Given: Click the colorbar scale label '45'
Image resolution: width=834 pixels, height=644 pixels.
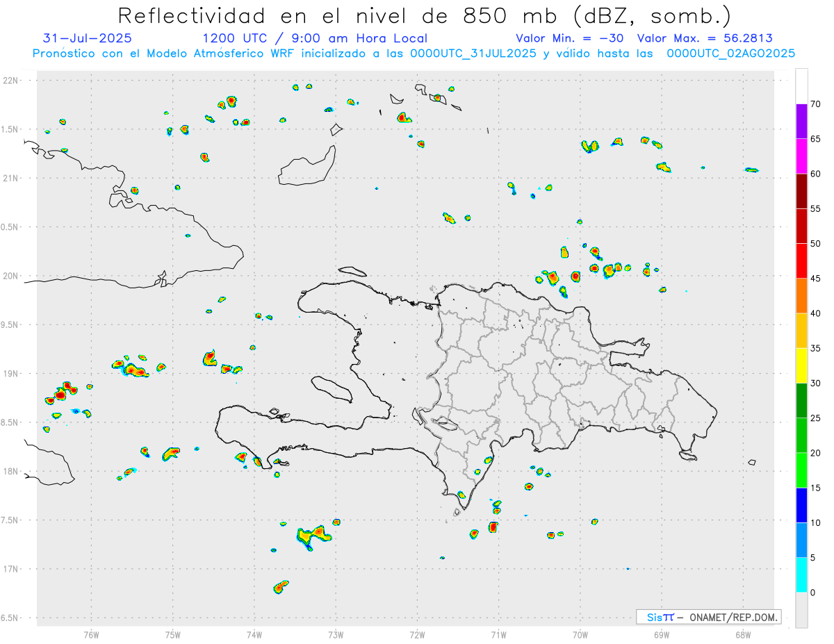Looking at the screenshot, I should pos(816,279).
